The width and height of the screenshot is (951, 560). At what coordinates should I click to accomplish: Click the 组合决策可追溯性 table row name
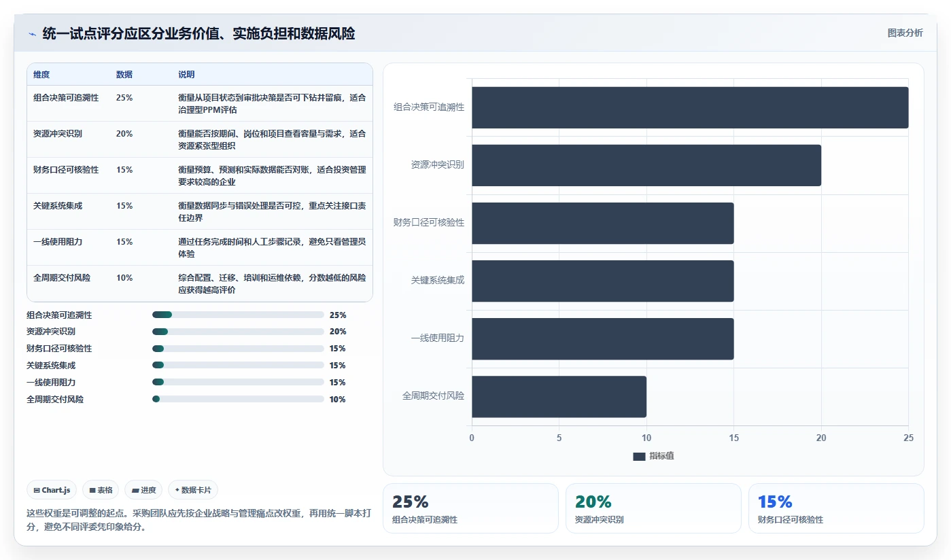(x=66, y=98)
